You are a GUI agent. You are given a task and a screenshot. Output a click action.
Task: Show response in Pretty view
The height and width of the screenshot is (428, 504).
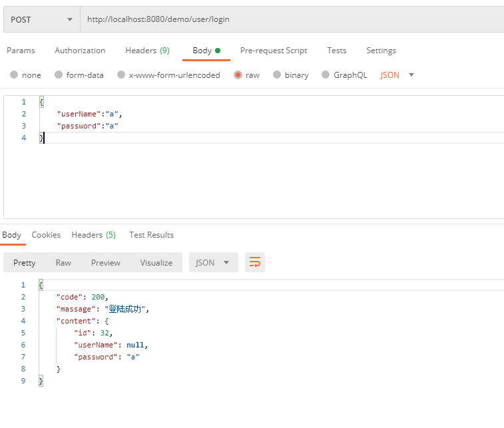pos(25,262)
